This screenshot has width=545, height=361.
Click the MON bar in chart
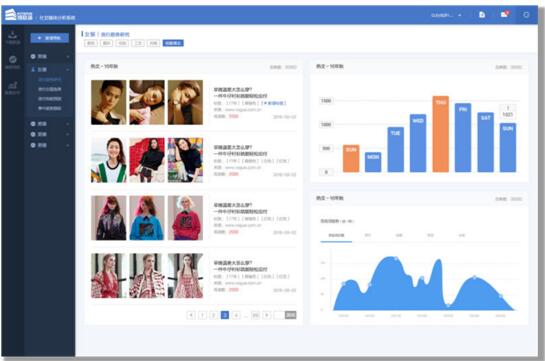373,162
